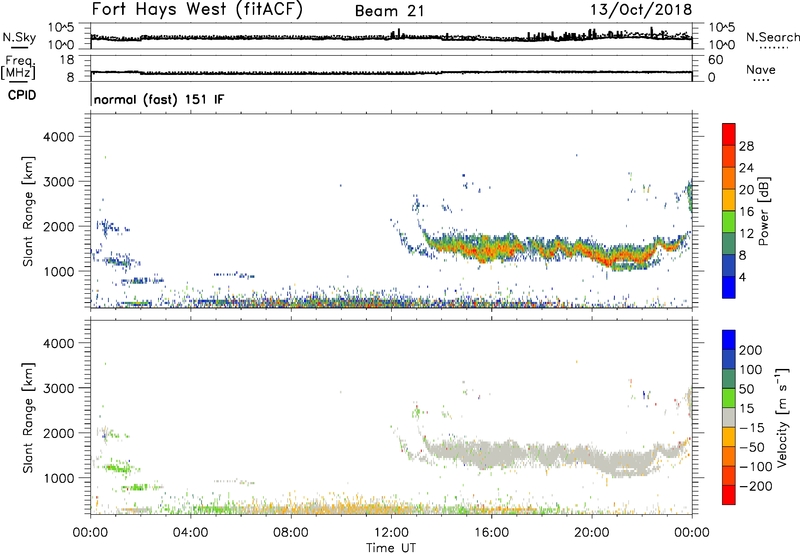Viewport: 800px width, 554px height.
Task: Click the gray band of Velocity colorbar
Action: tap(729, 418)
